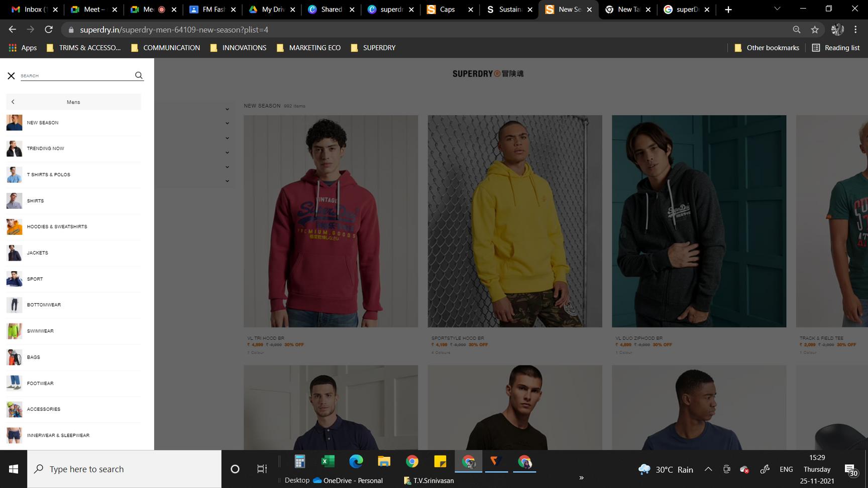The height and width of the screenshot is (488, 868).
Task: Open Sticky Notes from the taskbar
Action: [440, 461]
